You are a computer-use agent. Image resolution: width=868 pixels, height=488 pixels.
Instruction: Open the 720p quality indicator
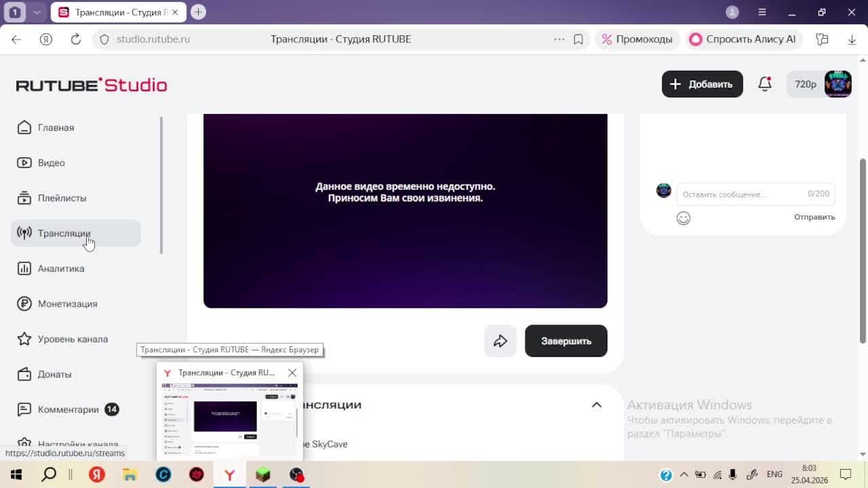[806, 84]
